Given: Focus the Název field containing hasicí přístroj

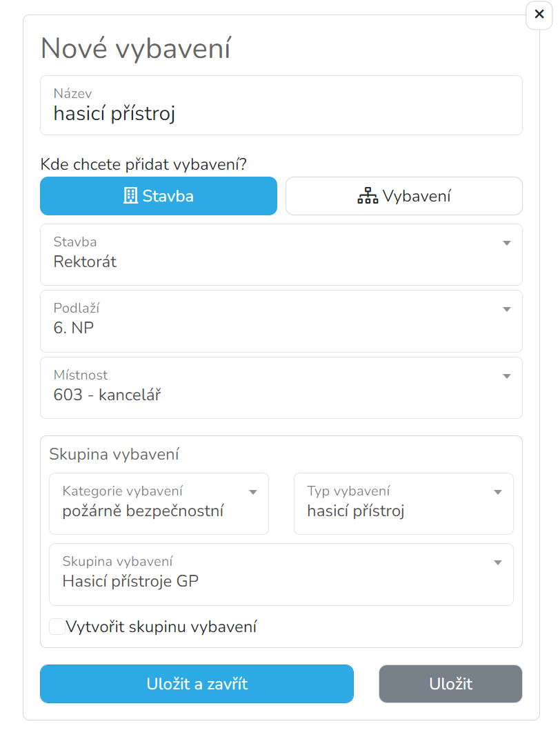Looking at the screenshot, I should coord(281,106).
